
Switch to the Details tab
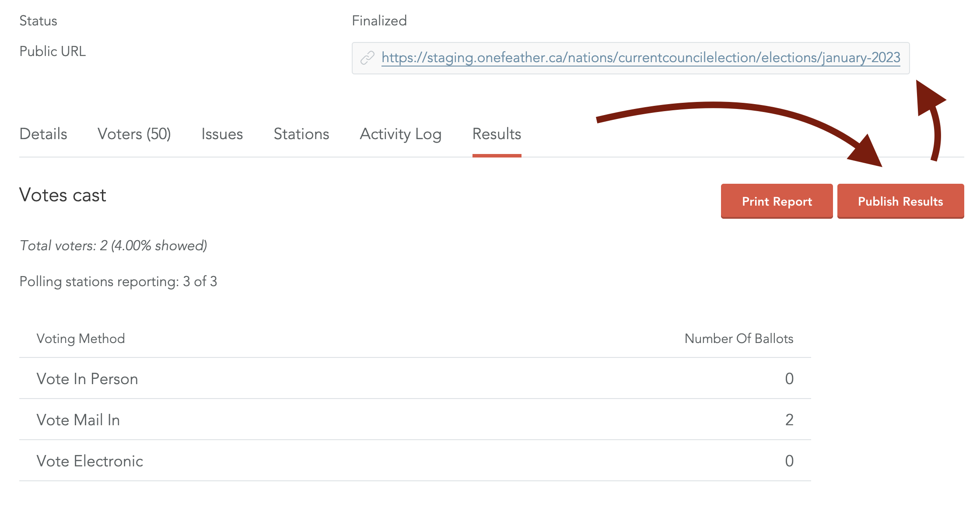tap(43, 134)
